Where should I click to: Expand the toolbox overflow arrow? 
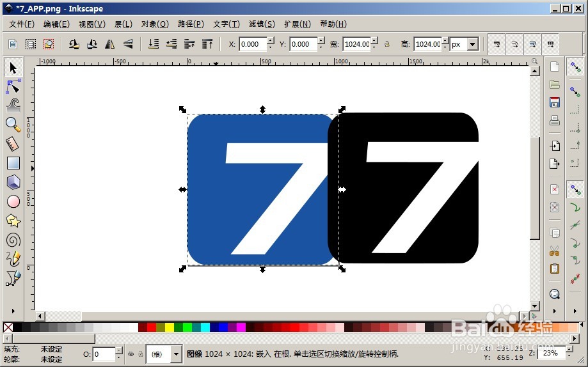tap(13, 311)
